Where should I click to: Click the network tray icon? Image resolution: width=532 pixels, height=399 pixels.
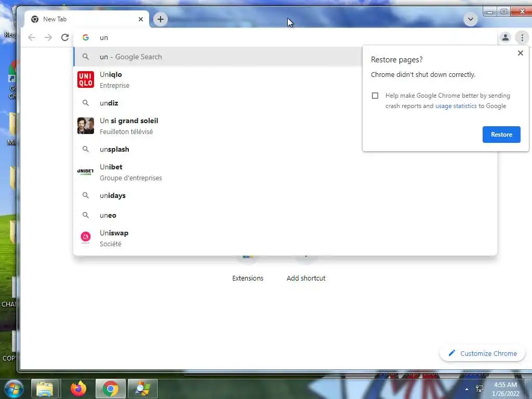coord(480,389)
